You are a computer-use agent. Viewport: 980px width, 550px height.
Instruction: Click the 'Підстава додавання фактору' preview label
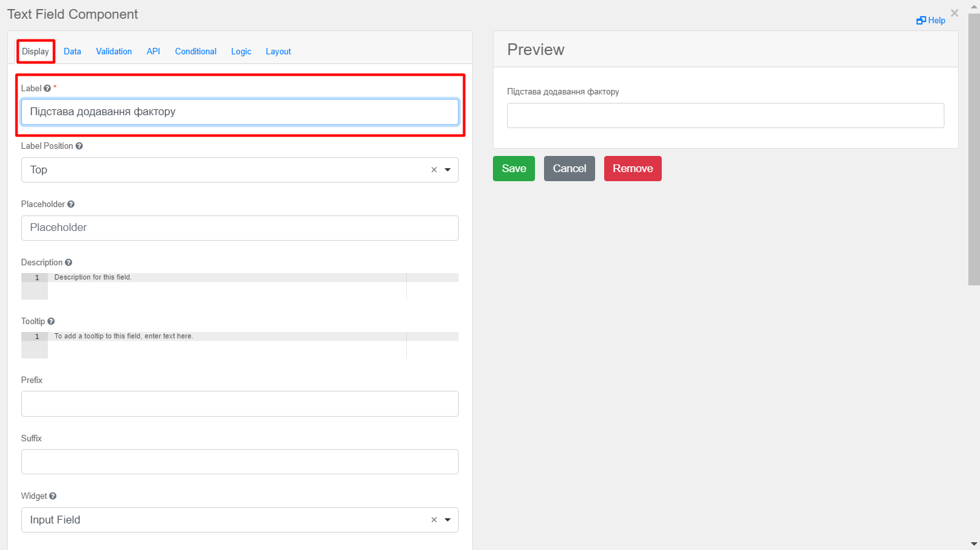point(563,92)
